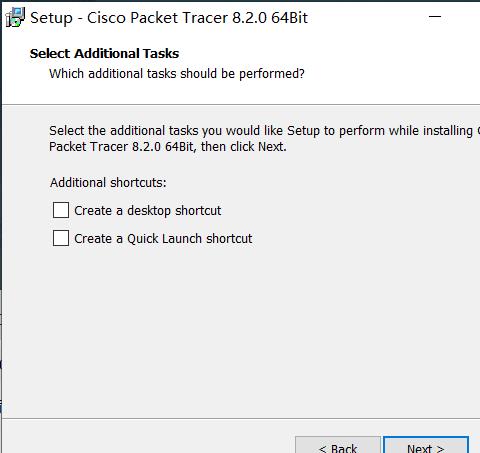The width and height of the screenshot is (480, 453).
Task: Continue installation with the Next button
Action: coord(426,445)
